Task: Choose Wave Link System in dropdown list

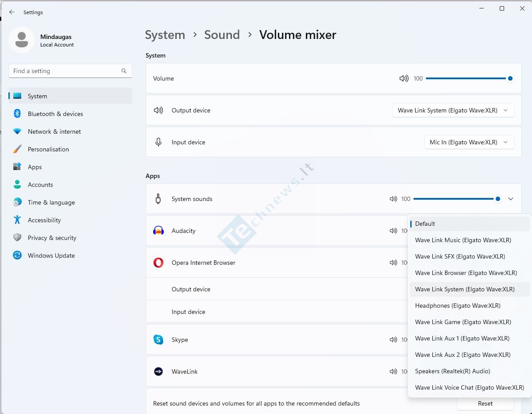Action: [469, 289]
